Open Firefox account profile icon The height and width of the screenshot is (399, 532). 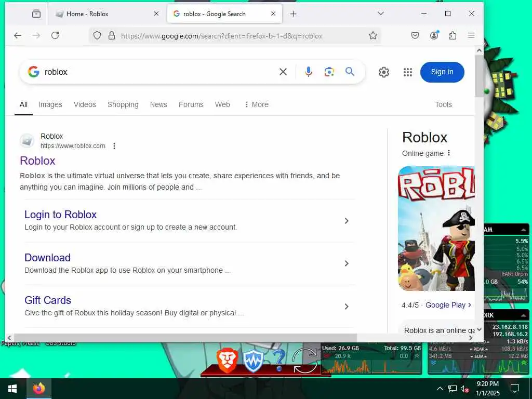434,35
